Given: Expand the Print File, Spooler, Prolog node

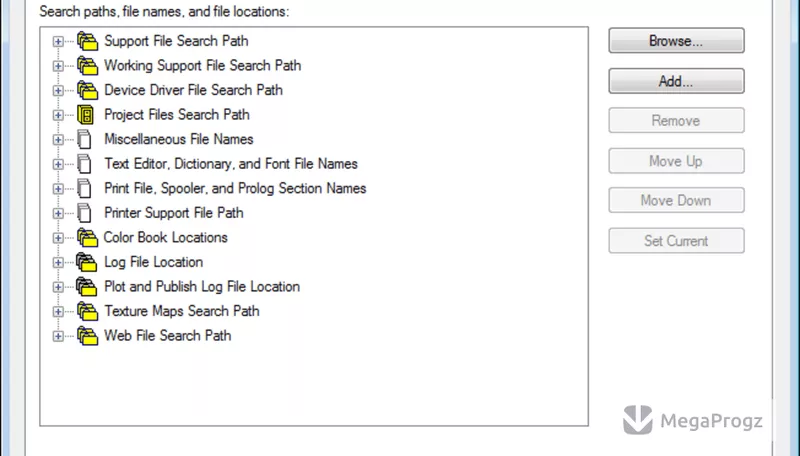Looking at the screenshot, I should coord(58,189).
